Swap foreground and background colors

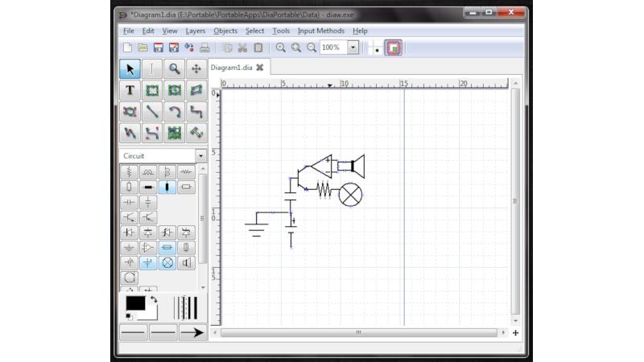(154, 300)
